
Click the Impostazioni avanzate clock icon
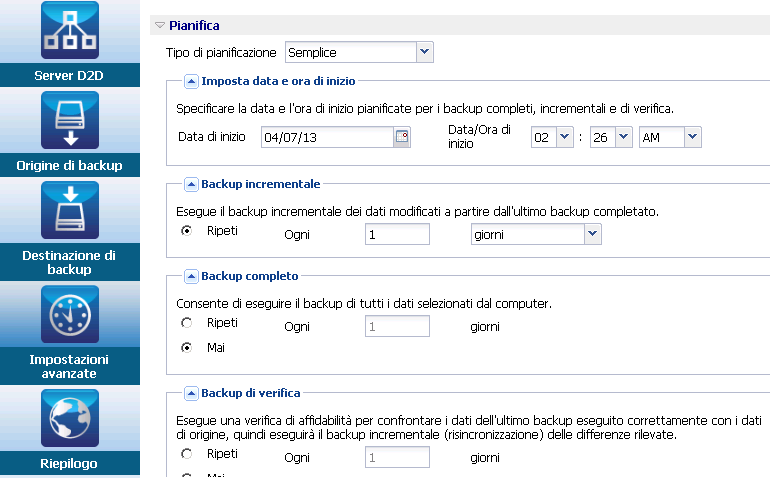70,315
